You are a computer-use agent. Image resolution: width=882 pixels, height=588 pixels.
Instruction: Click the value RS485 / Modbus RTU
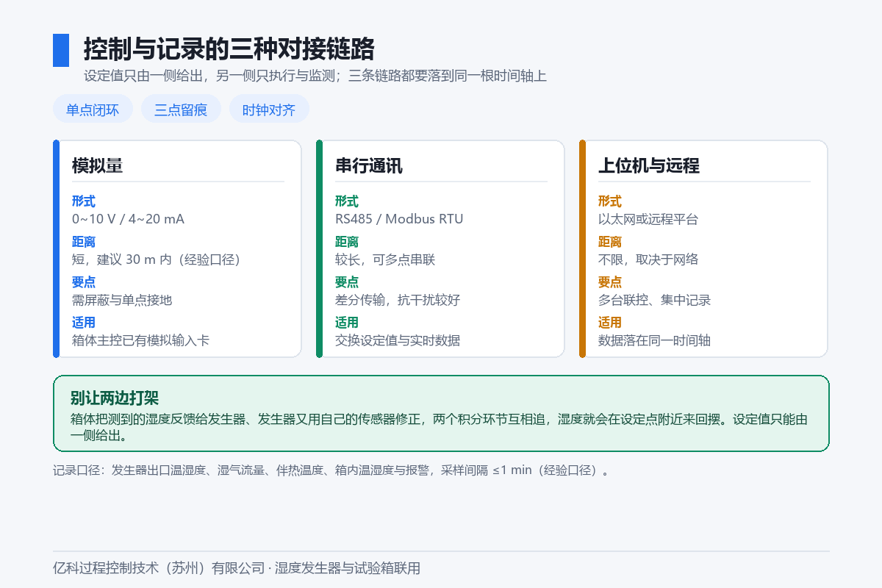(x=399, y=219)
